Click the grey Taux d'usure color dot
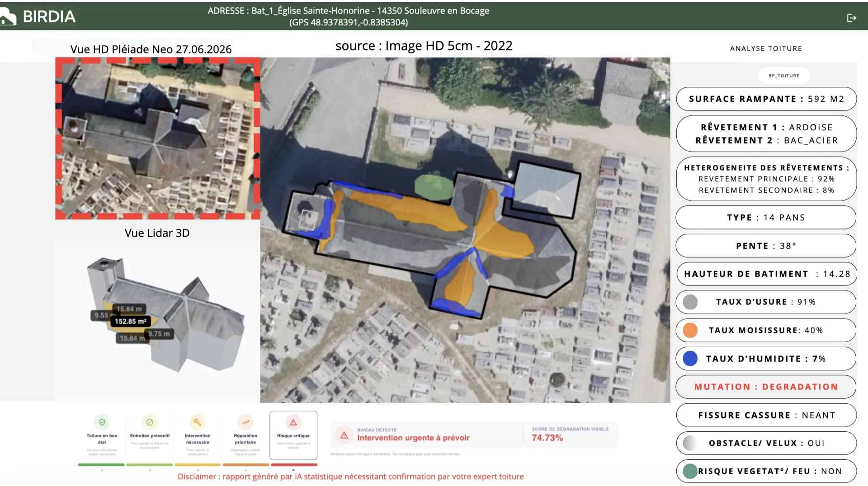The height and width of the screenshot is (486, 868). pos(690,302)
